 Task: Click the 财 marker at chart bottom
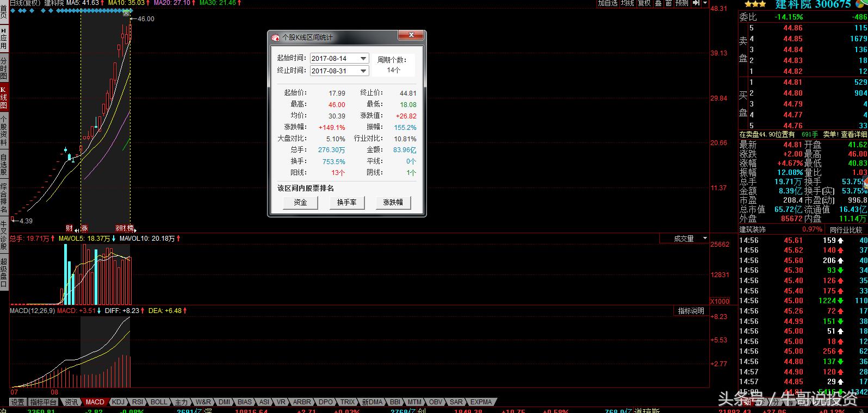coord(69,228)
